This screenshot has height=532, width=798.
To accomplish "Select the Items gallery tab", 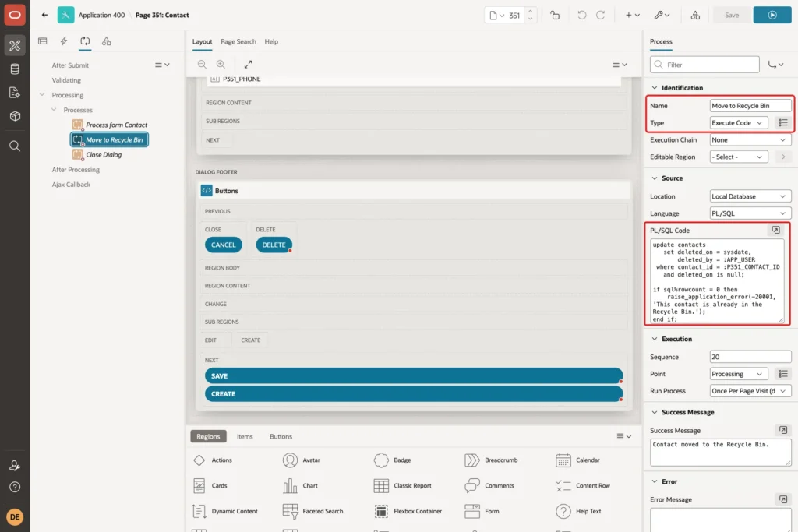I will point(245,436).
